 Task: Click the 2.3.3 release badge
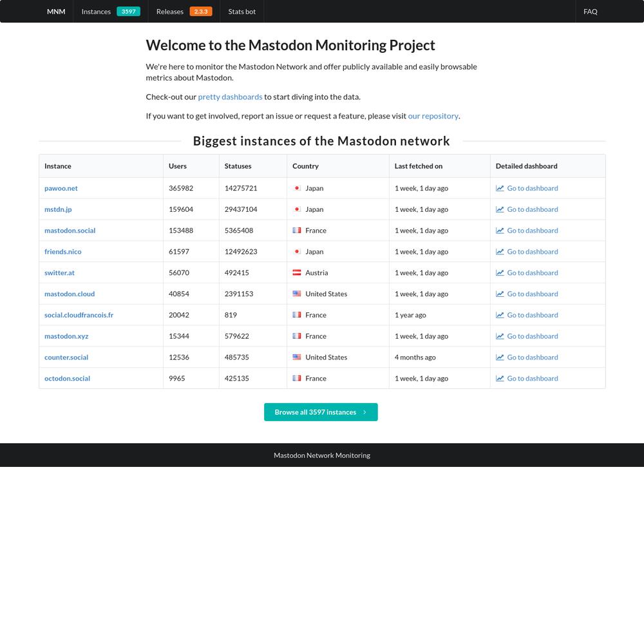(x=201, y=12)
